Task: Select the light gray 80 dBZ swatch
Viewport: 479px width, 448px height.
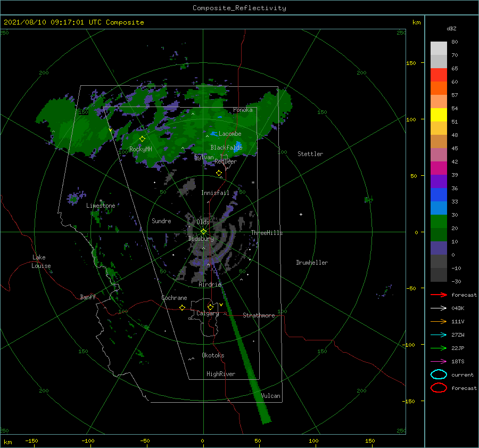Action: pyautogui.click(x=439, y=48)
